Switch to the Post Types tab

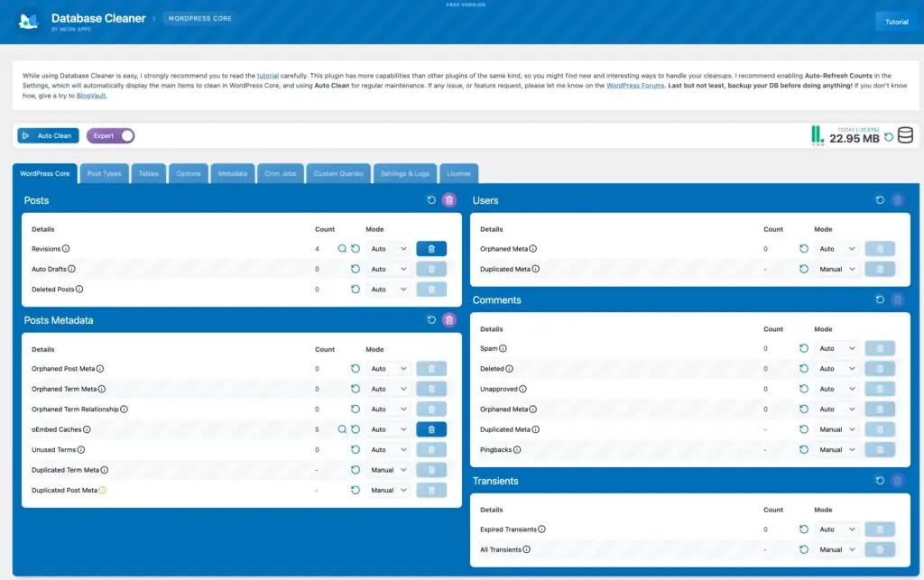coord(105,174)
